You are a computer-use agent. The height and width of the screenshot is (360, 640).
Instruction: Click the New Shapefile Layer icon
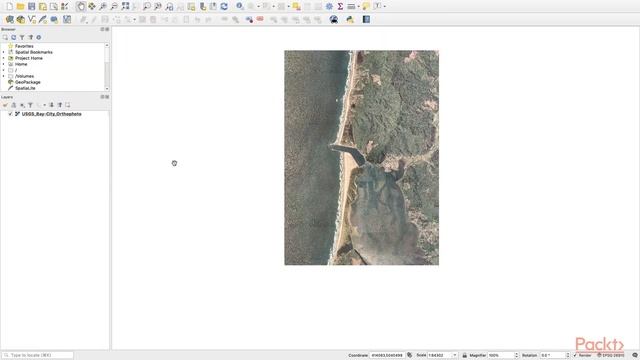tap(31, 19)
